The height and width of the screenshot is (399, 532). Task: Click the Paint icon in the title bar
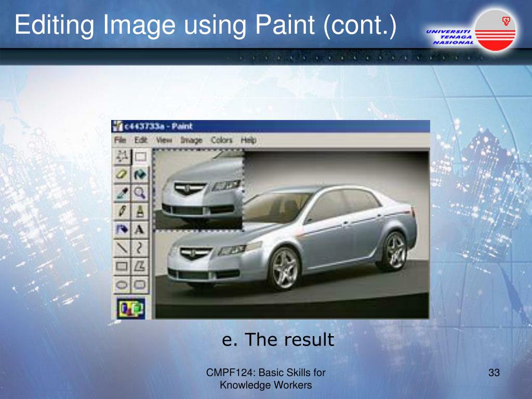click(117, 126)
